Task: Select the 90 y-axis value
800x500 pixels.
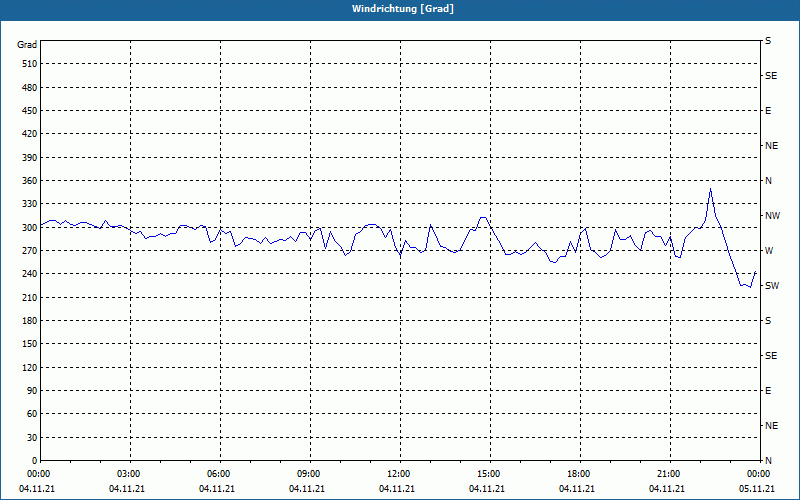Action: point(32,390)
